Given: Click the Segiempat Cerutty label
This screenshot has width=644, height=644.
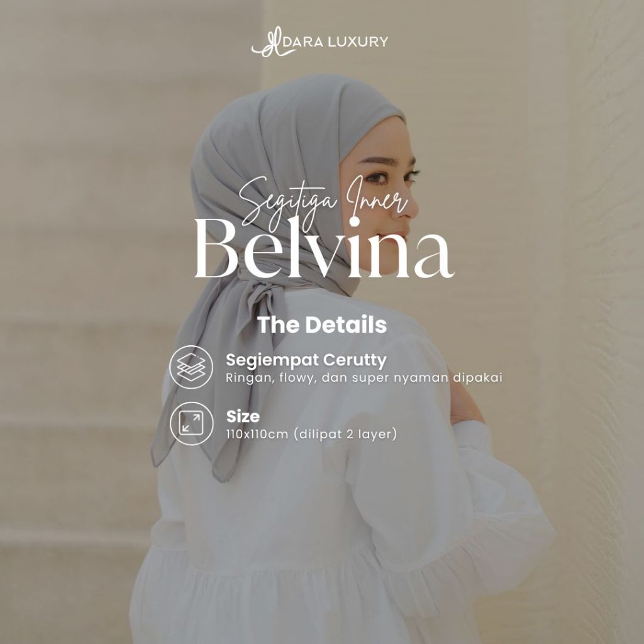Looking at the screenshot, I should pos(306,360).
